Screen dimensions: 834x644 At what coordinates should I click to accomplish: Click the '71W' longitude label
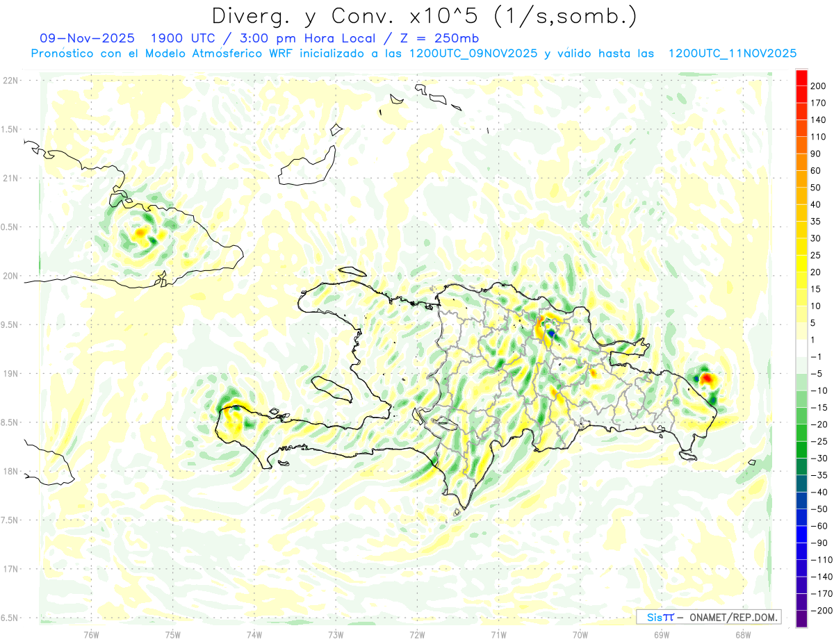point(498,634)
